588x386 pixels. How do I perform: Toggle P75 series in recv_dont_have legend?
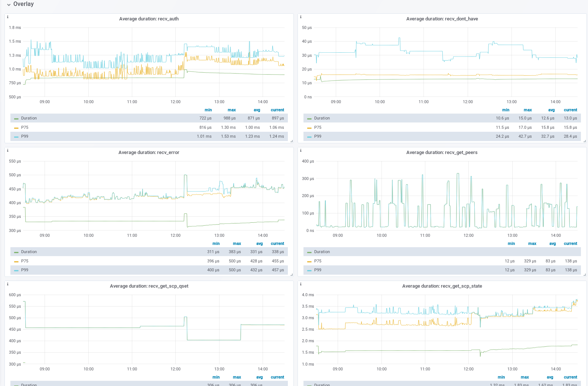click(x=318, y=127)
